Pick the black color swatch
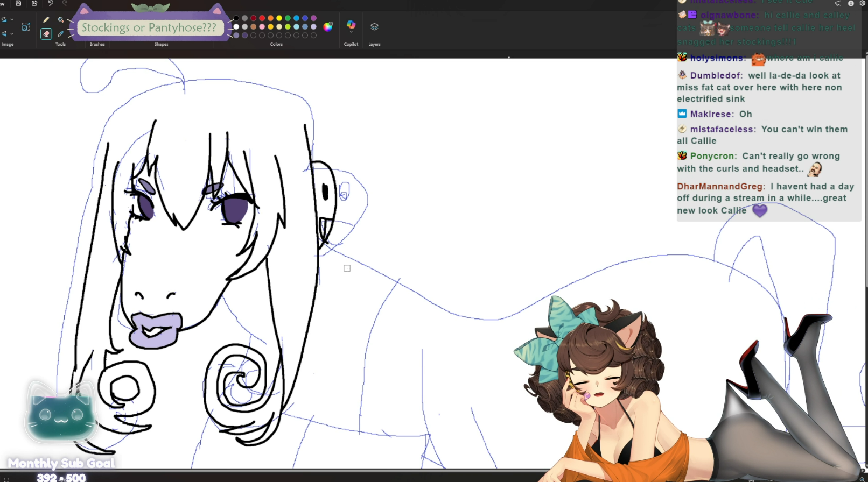868x482 pixels. (236, 18)
